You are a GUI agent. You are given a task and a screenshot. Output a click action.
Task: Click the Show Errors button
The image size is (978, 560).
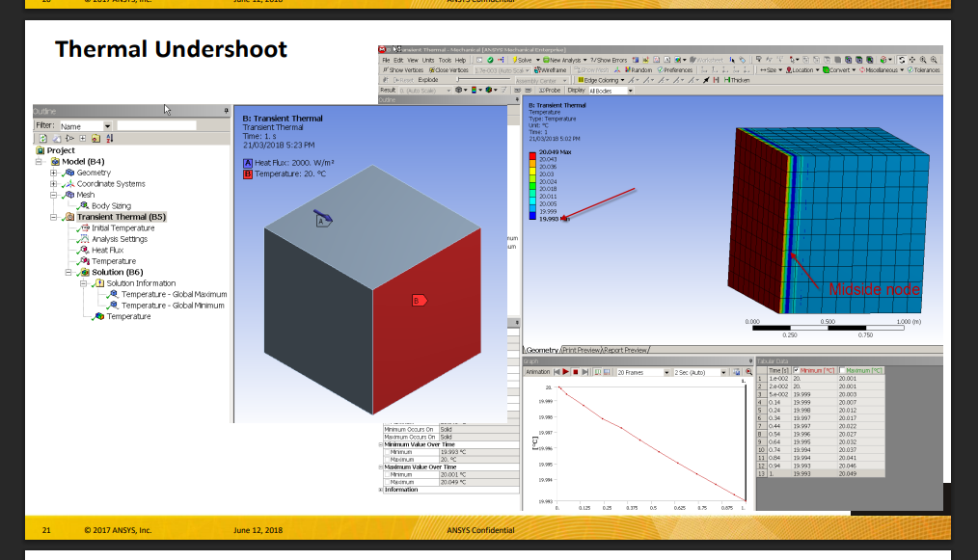click(609, 61)
